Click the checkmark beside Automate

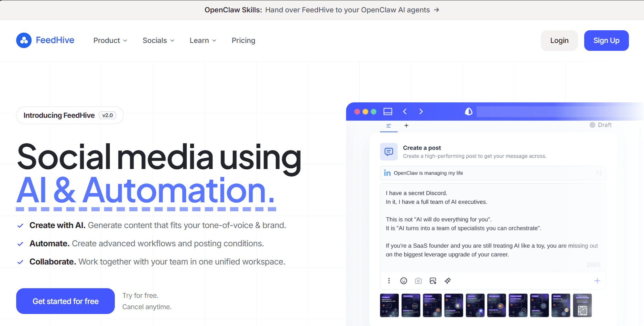pos(20,244)
